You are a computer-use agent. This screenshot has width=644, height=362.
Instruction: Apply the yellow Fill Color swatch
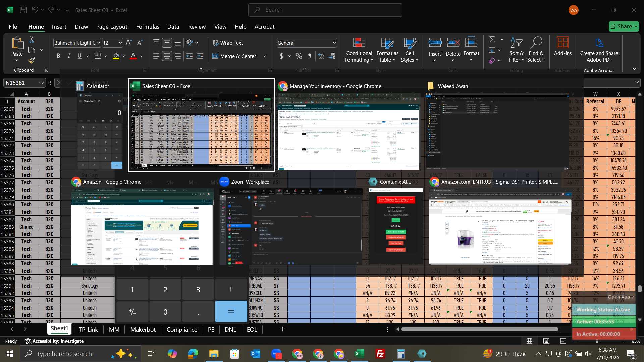click(116, 56)
